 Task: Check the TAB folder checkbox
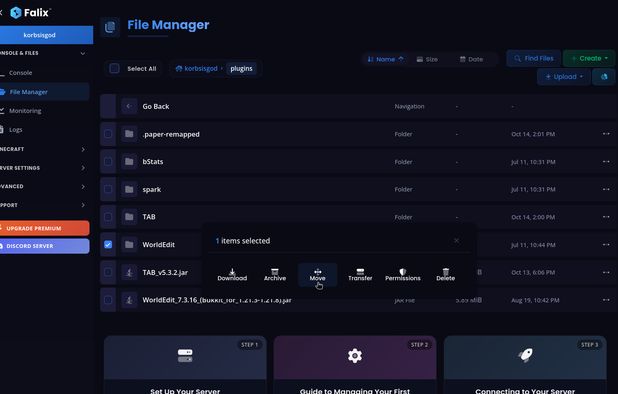pyautogui.click(x=108, y=217)
